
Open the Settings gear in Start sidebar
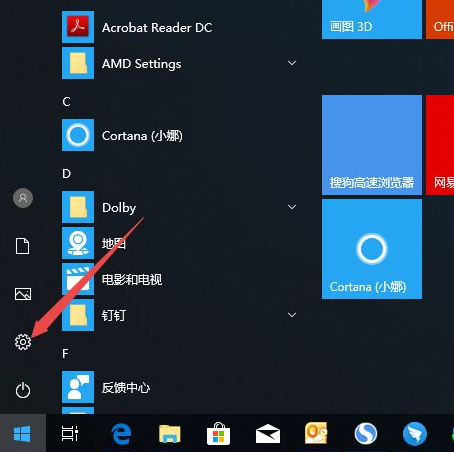[x=23, y=342]
